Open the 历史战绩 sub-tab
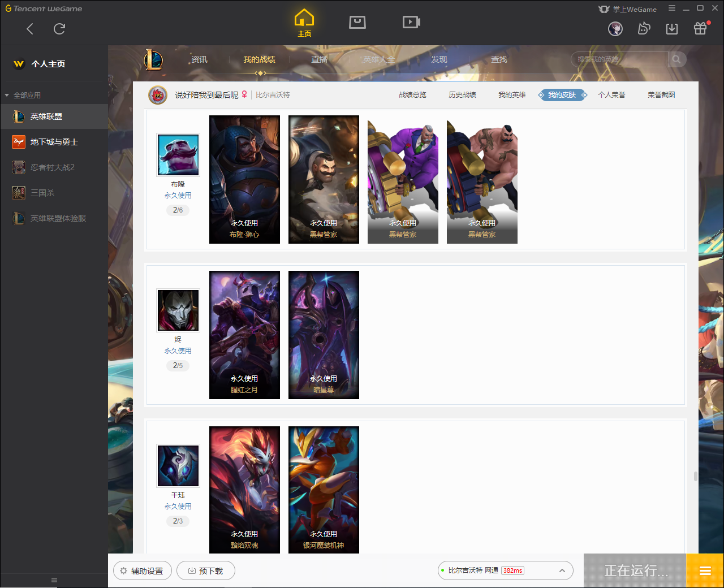The width and height of the screenshot is (724, 588). (462, 95)
